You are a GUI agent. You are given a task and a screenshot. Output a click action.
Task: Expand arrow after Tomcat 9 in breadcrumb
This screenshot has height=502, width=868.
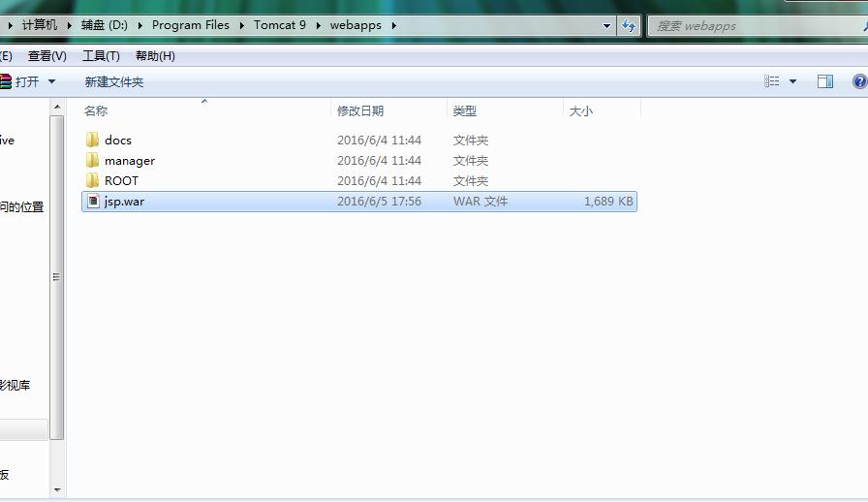(319, 25)
